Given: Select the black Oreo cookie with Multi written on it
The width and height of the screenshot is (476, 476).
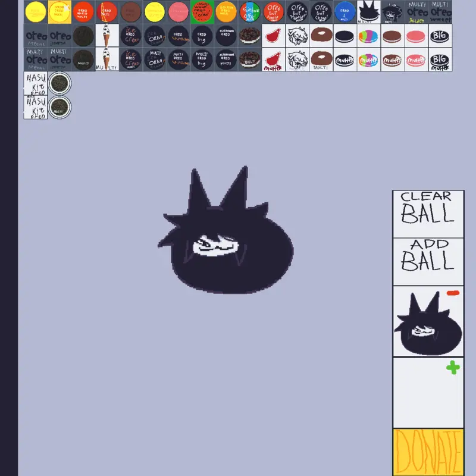Looking at the screenshot, I should [x=345, y=60].
